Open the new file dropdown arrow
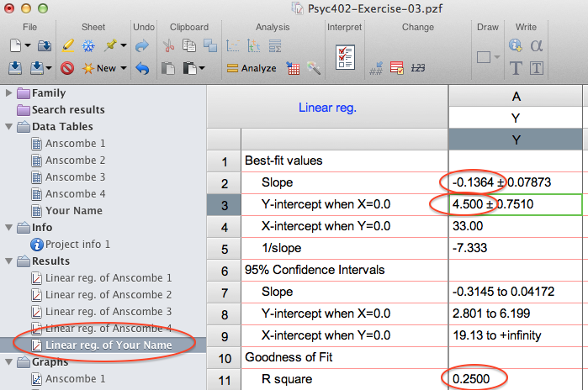Image resolution: width=588 pixels, height=390 pixels. click(x=28, y=45)
